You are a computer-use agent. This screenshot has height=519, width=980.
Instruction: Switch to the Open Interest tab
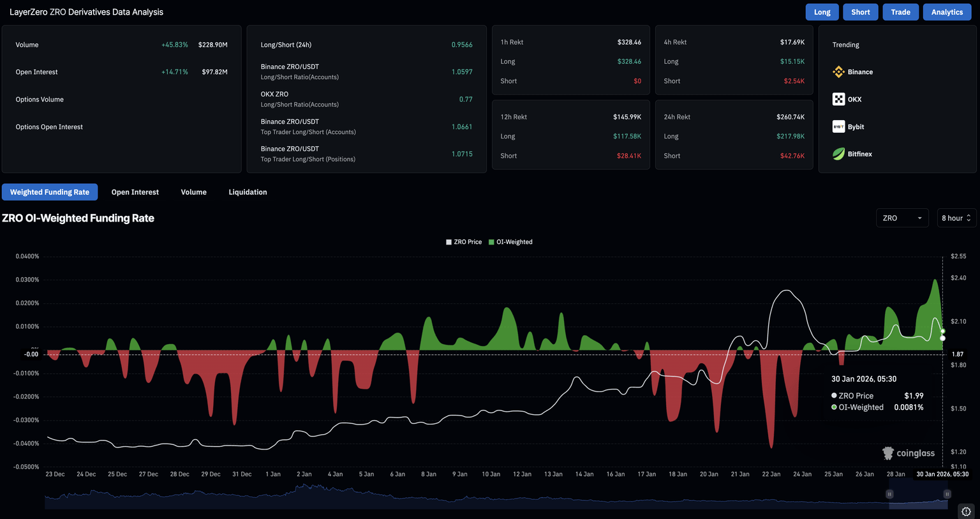click(135, 192)
